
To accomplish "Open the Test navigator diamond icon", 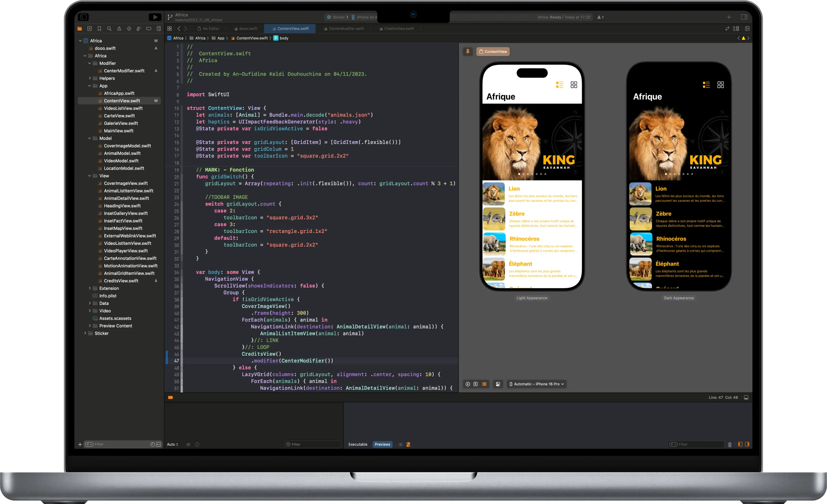I will click(129, 28).
